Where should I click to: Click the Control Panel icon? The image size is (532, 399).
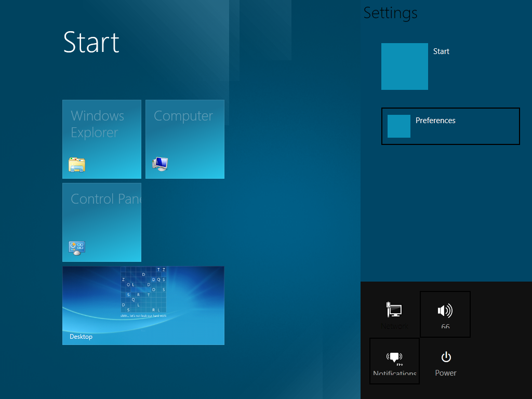pos(77,248)
